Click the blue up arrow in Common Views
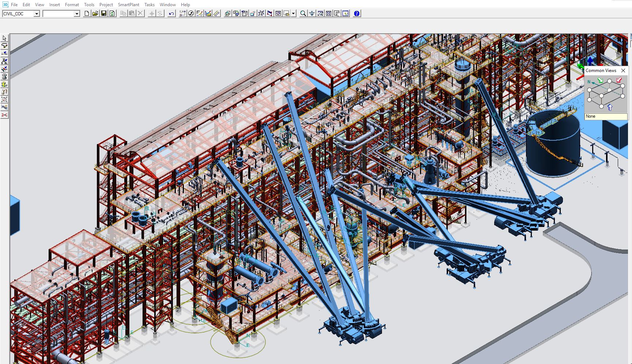632x364 pixels. point(610,107)
